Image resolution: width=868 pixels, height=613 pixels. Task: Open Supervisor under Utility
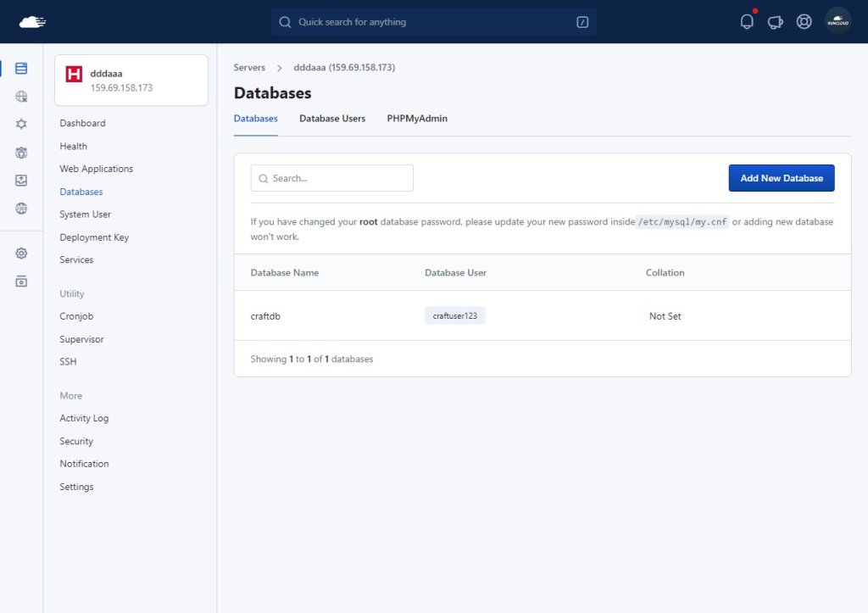(x=82, y=339)
